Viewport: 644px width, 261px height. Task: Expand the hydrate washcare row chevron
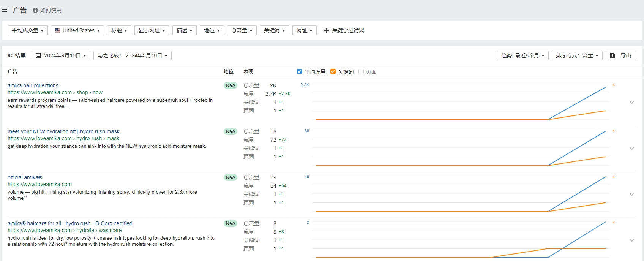point(632,240)
